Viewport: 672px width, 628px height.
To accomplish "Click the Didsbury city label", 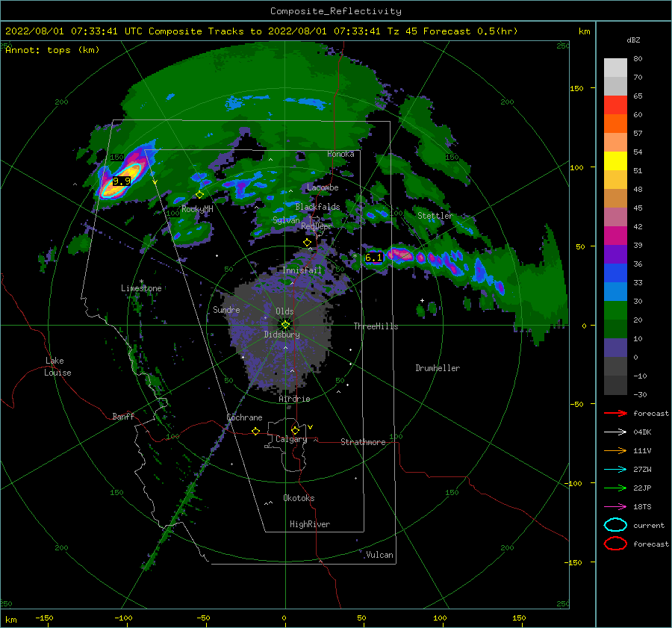I will (281, 335).
